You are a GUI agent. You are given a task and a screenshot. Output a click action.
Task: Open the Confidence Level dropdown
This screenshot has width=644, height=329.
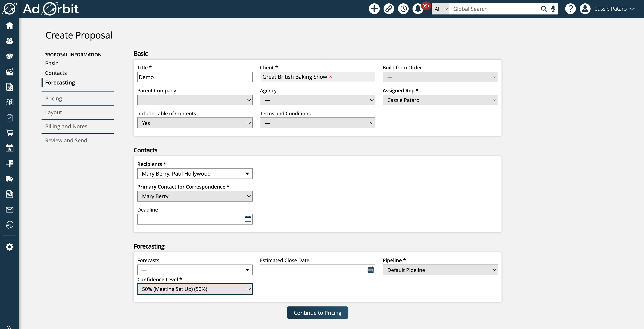coord(195,289)
